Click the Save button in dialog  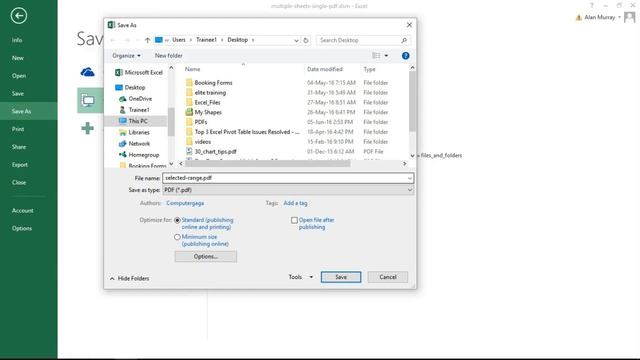(x=341, y=277)
